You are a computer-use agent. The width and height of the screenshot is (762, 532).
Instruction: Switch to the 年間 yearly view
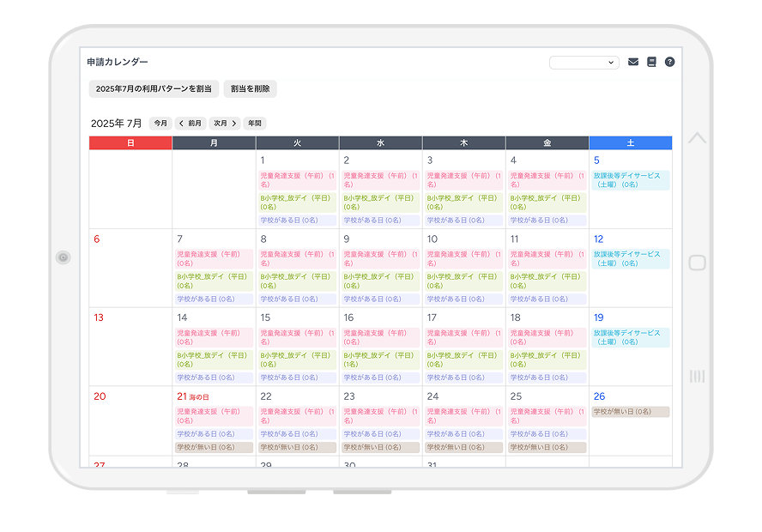pos(255,124)
